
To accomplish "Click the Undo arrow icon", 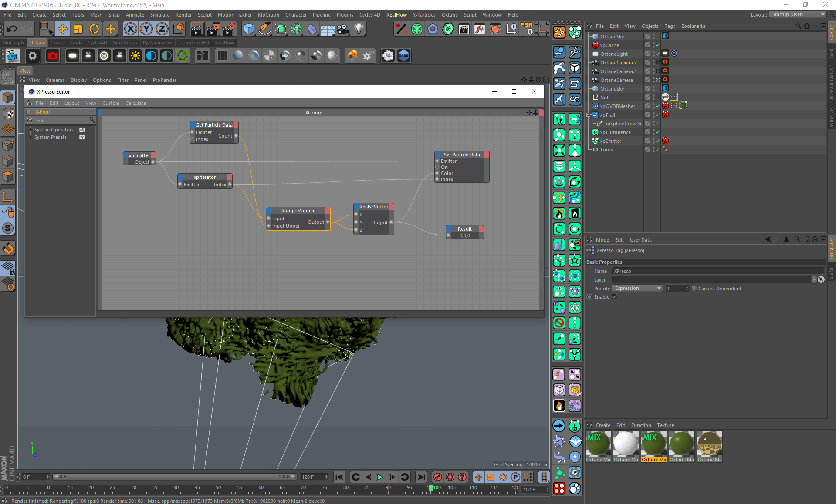I will click(x=11, y=29).
